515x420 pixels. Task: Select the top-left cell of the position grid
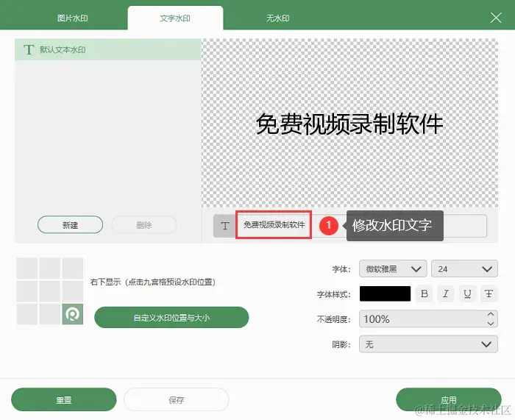click(x=27, y=268)
